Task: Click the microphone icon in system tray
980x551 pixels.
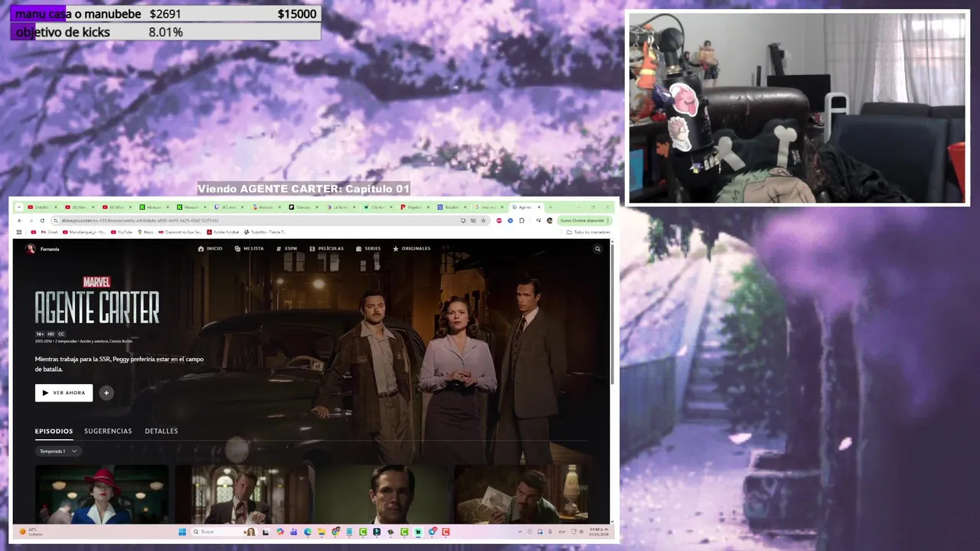Action: (x=550, y=532)
